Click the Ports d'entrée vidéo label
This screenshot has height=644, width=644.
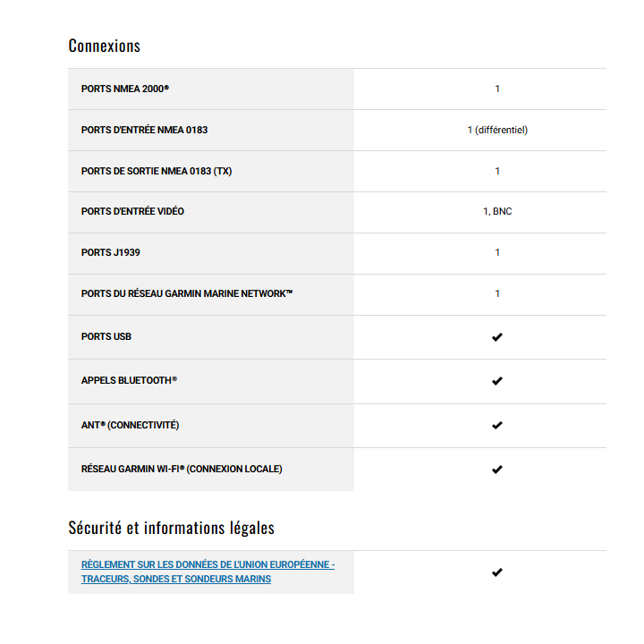[x=132, y=212]
